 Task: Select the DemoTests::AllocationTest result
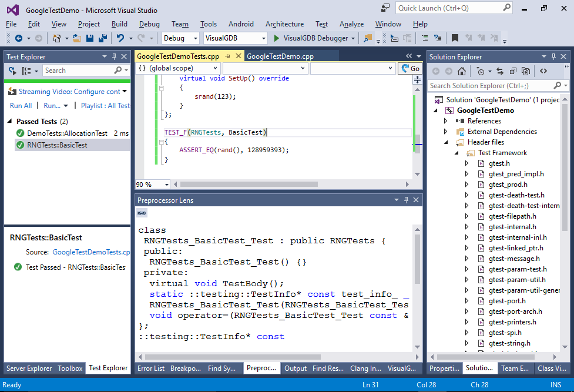click(72, 133)
